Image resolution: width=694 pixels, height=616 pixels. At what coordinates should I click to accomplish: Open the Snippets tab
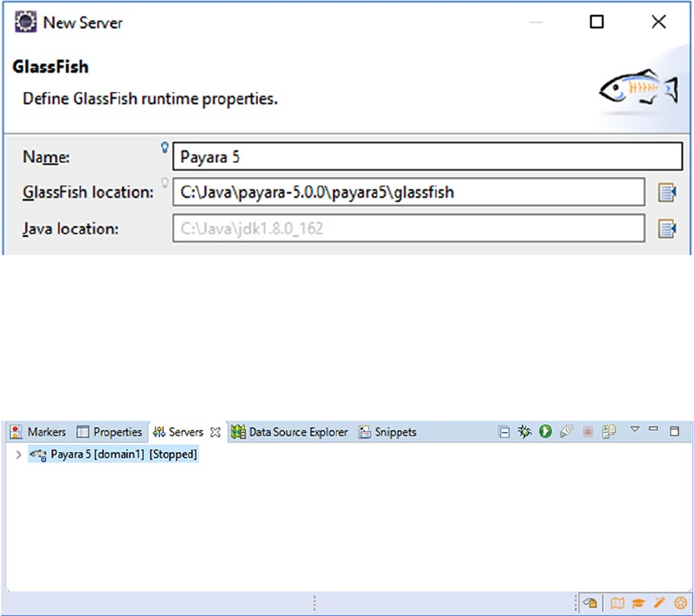coord(388,432)
